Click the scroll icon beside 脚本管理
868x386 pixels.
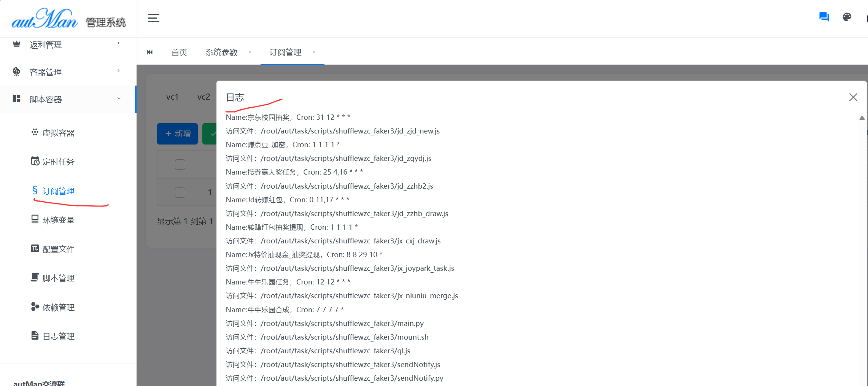[x=35, y=277]
